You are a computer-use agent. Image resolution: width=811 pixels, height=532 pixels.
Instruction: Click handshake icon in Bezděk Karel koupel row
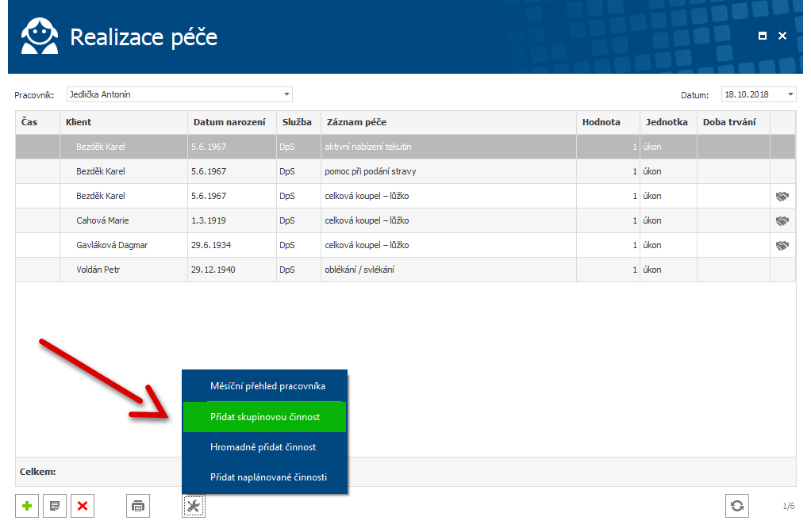(782, 197)
